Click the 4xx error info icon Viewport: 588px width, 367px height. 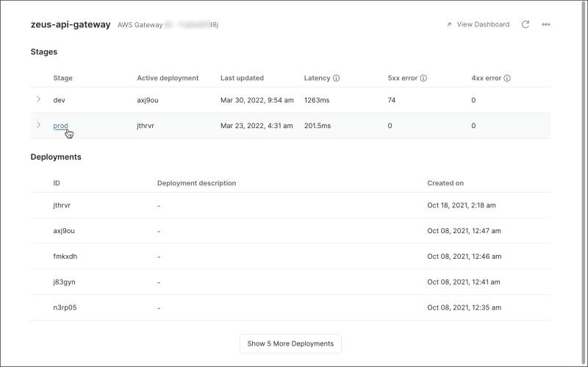click(x=507, y=78)
